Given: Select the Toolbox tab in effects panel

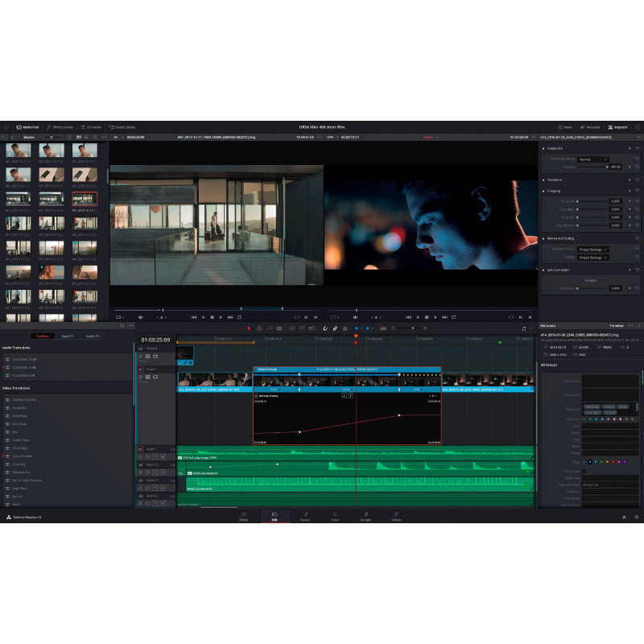Looking at the screenshot, I should pos(43,336).
